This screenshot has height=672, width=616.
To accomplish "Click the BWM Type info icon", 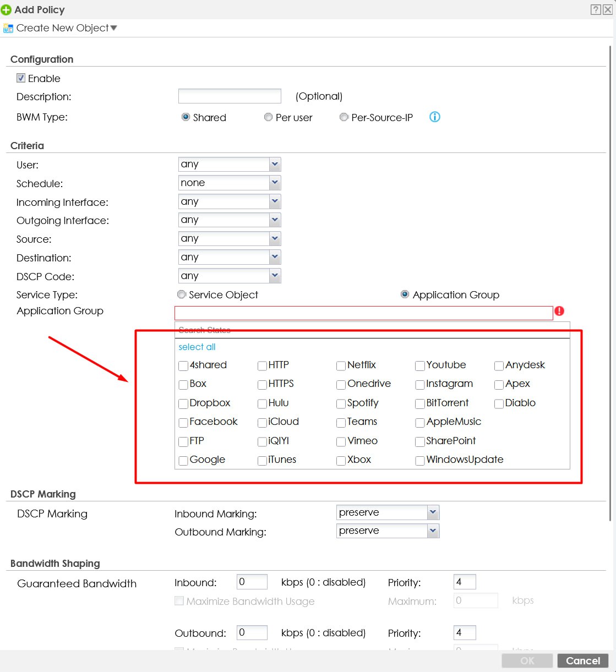I will click(x=435, y=117).
